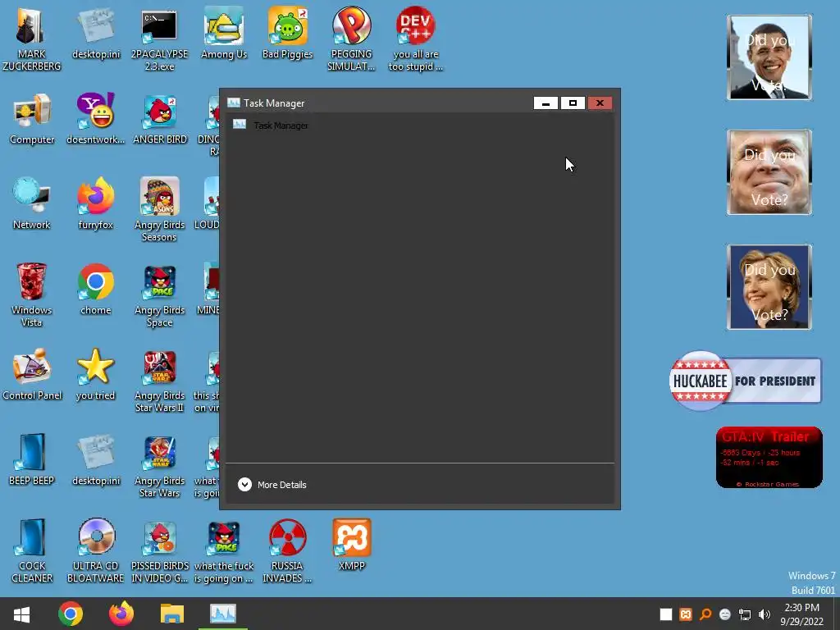Screen dimensions: 840x630
Task: Close the Task Manager window
Action: (600, 103)
